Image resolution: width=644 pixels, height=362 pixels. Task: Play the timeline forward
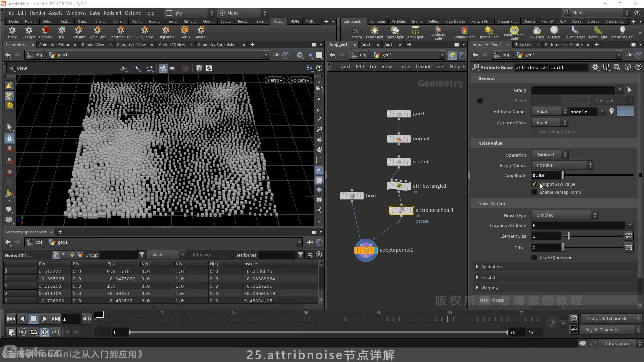[x=44, y=319]
